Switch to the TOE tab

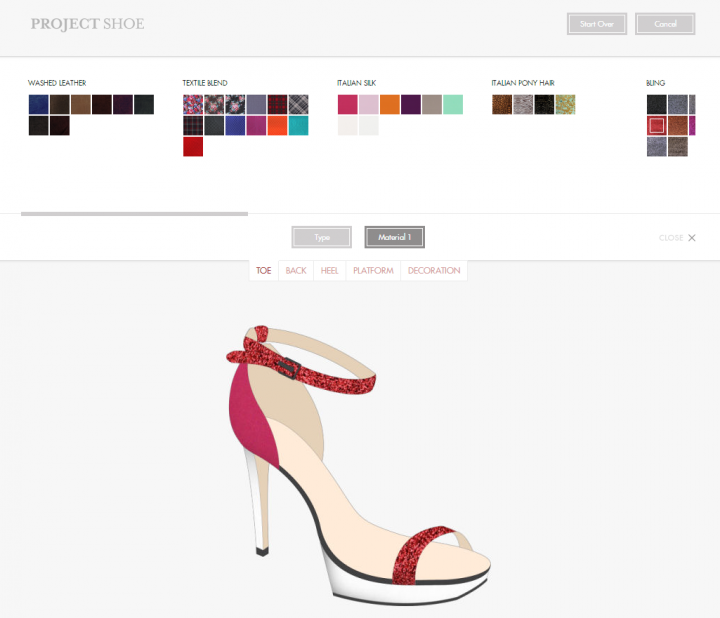tap(264, 270)
